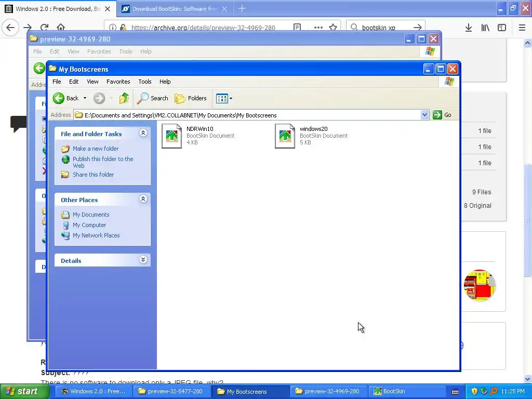Switch to preview-32-5477-280 taskbar button
The height and width of the screenshot is (399, 532).
pyautogui.click(x=171, y=391)
